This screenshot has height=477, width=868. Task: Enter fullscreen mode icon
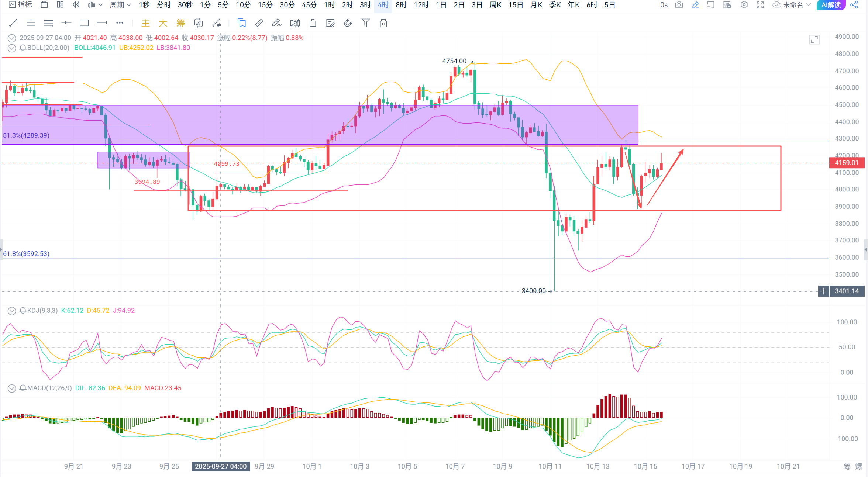(760, 5)
